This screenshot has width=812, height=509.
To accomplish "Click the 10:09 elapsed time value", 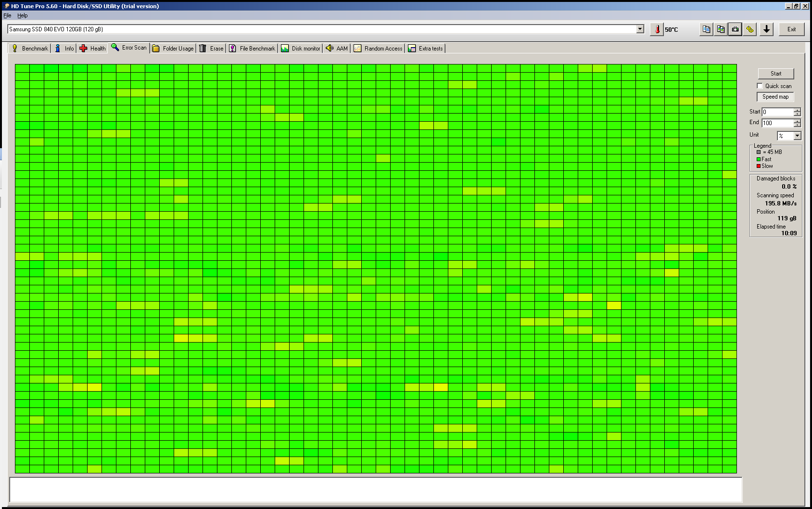I will click(x=789, y=233).
